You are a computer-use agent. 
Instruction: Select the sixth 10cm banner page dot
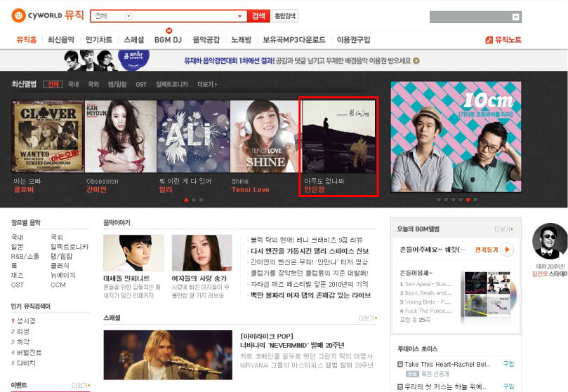[x=475, y=199]
